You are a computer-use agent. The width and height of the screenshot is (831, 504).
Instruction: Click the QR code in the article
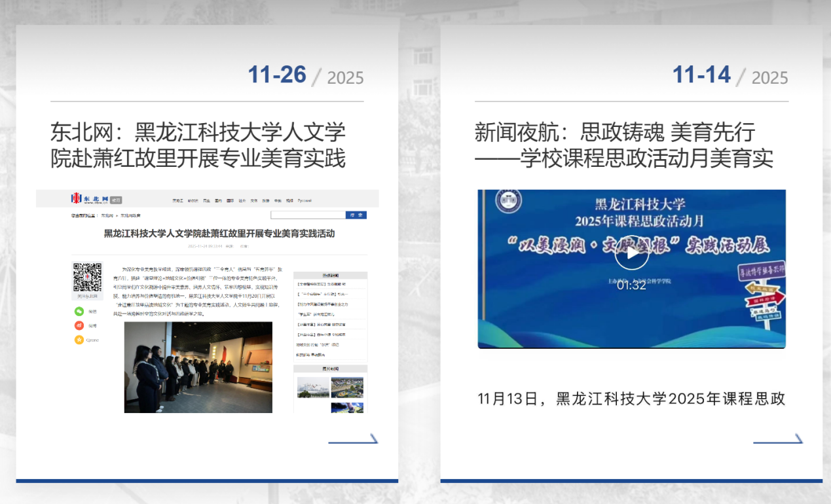(87, 277)
